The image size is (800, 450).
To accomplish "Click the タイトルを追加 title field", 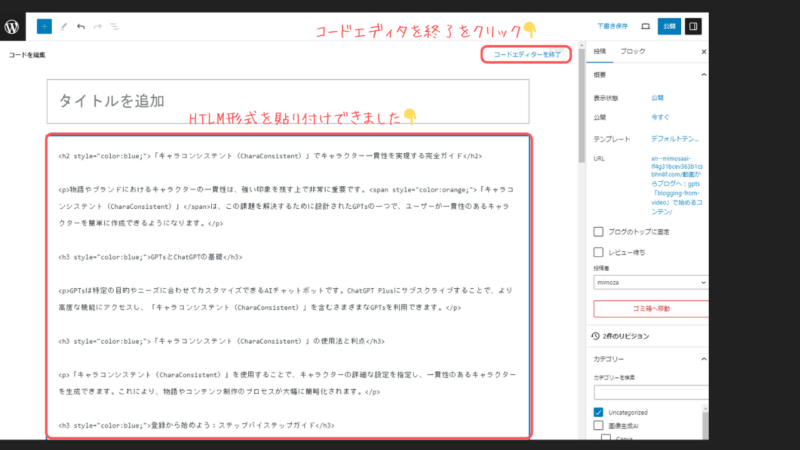I will point(288,101).
